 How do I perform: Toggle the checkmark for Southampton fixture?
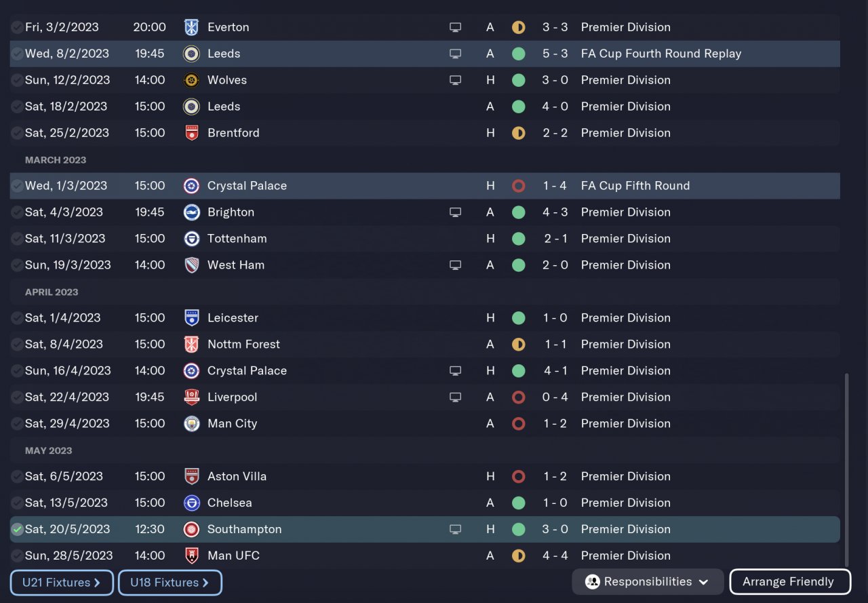click(x=17, y=530)
